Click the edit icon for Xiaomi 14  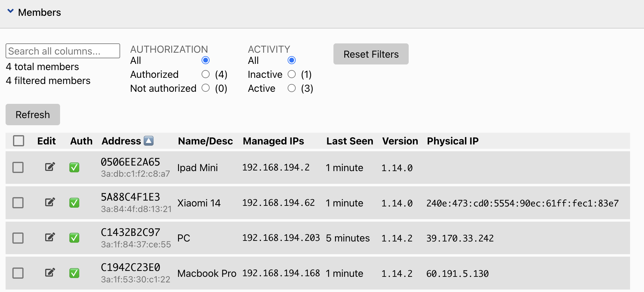coord(50,202)
